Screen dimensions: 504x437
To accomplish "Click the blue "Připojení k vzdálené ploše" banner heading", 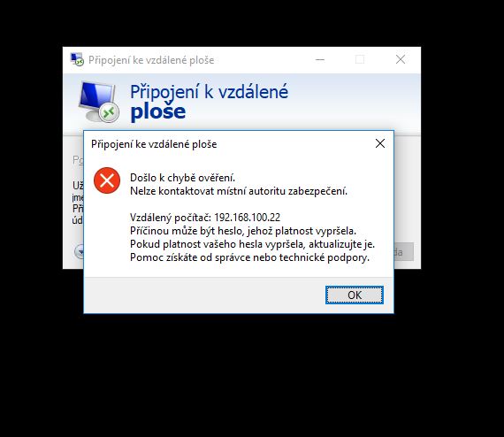I will coord(209,102).
